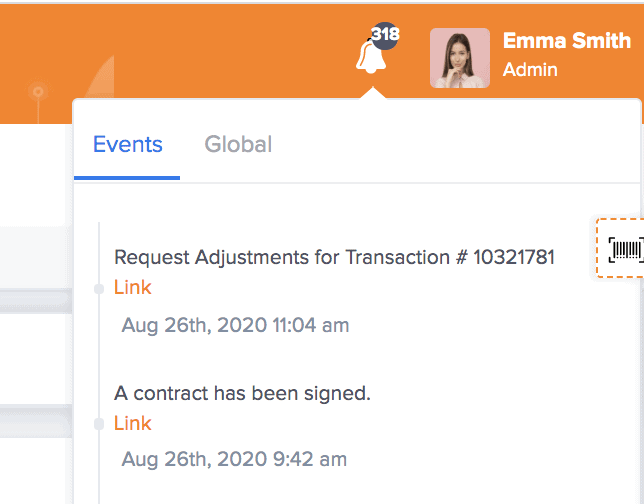Click timeline dot beside contract signed event
644x504 pixels.
point(99,424)
